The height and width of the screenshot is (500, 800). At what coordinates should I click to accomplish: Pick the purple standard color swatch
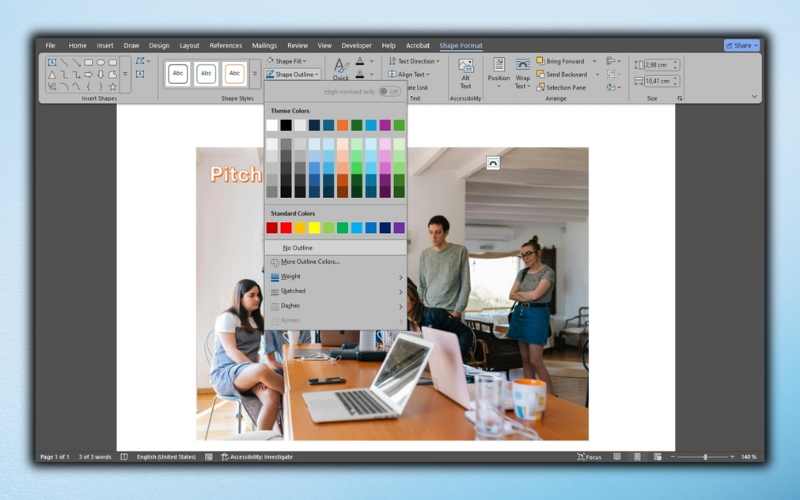[x=399, y=228]
